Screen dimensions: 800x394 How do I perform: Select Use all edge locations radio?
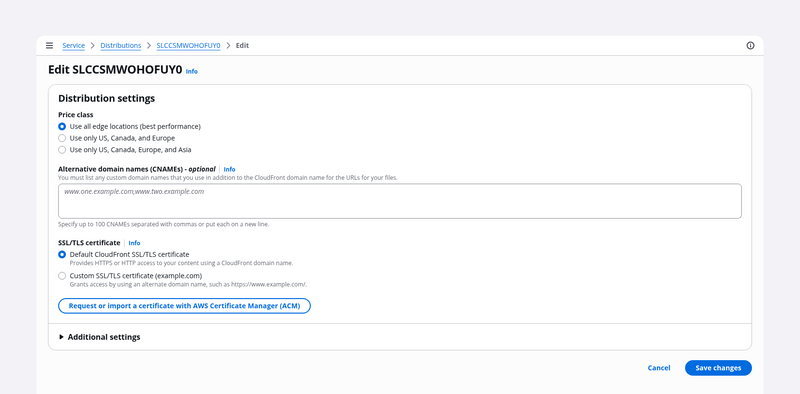click(62, 126)
